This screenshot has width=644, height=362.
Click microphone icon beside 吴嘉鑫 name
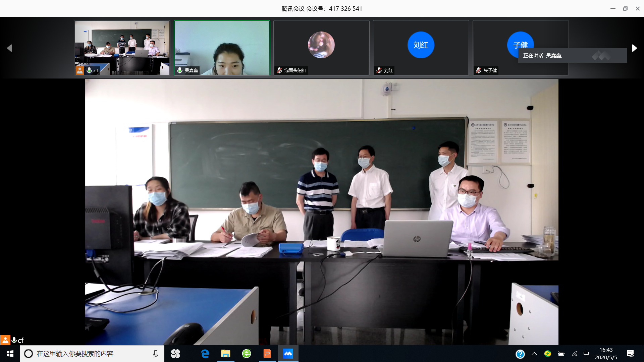click(x=180, y=70)
